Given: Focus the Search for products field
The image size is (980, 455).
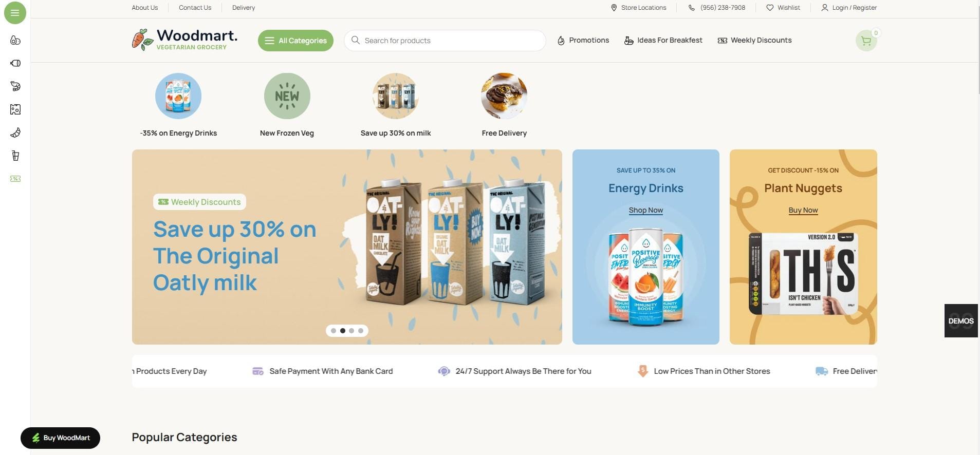Looking at the screenshot, I should 445,41.
